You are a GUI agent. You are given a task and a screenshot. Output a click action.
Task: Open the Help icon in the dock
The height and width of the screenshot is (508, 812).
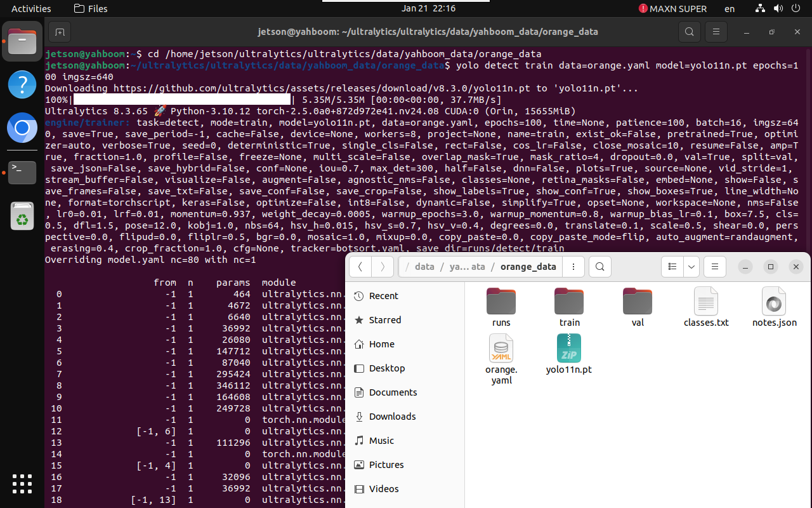(22, 84)
